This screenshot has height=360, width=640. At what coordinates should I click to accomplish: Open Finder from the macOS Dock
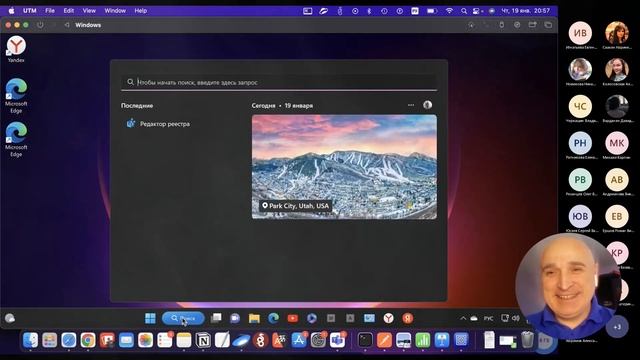coord(30,340)
